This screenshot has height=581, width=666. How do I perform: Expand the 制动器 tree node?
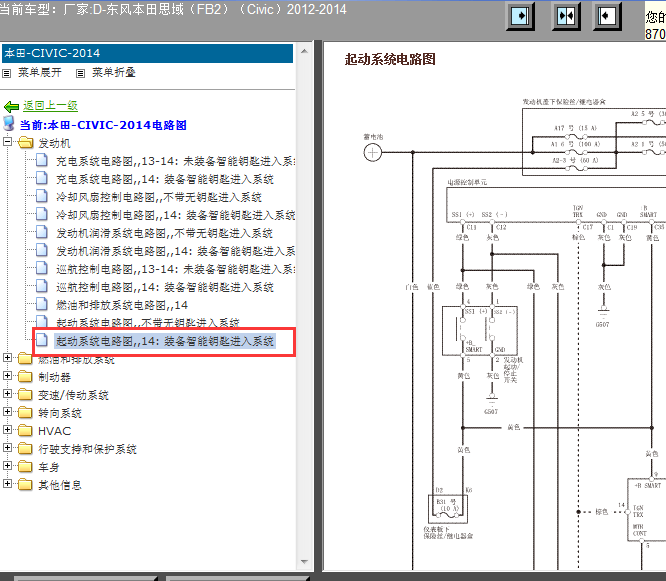point(7,375)
